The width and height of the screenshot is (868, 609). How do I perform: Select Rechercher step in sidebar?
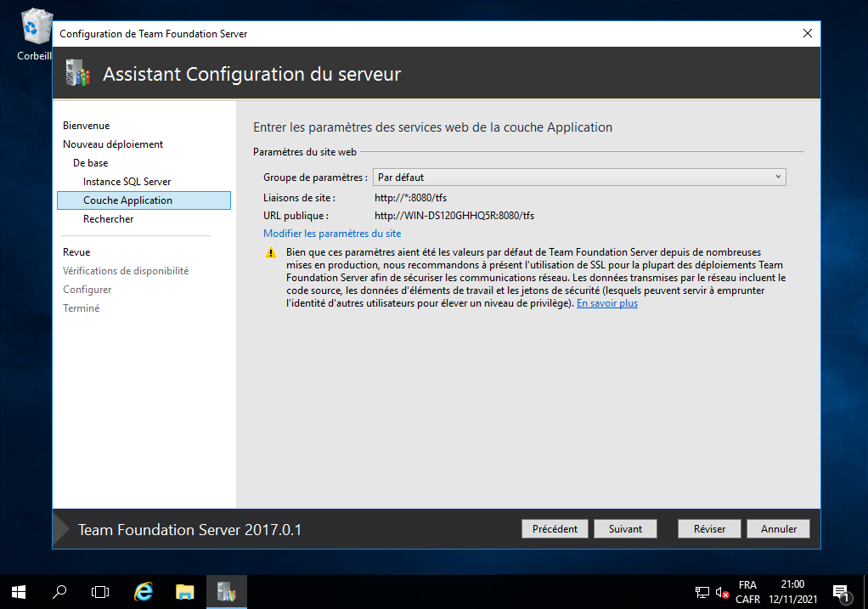click(108, 219)
